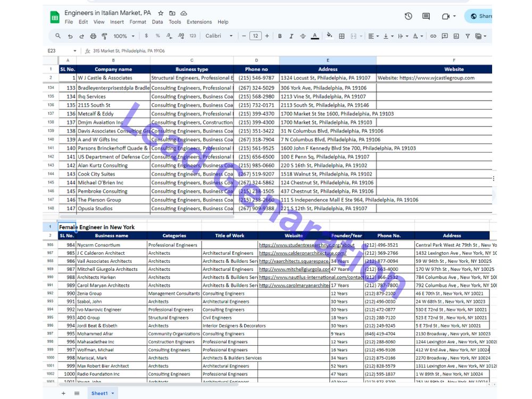Open the studentresearchnyc.org link
This screenshot has height=399, width=532.
(307, 245)
